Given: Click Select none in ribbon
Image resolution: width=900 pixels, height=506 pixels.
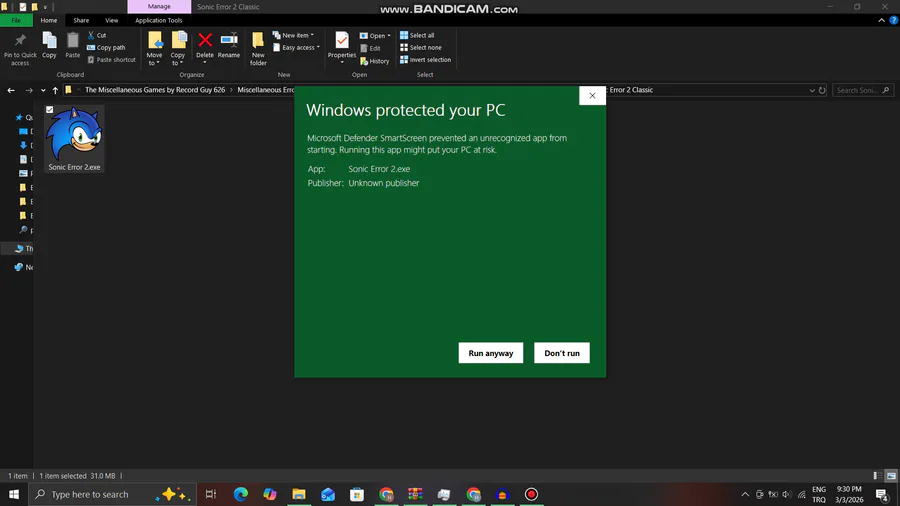Looking at the screenshot, I should (x=421, y=48).
